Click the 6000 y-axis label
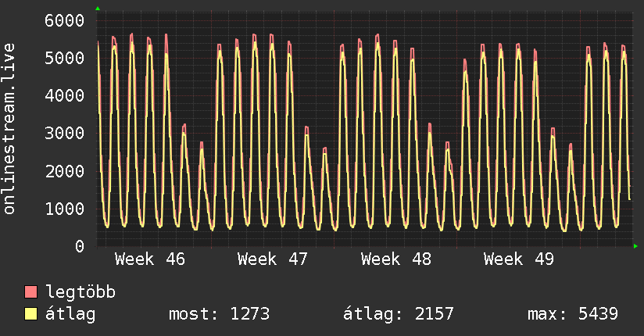The height and width of the screenshot is (336, 644). (x=63, y=20)
